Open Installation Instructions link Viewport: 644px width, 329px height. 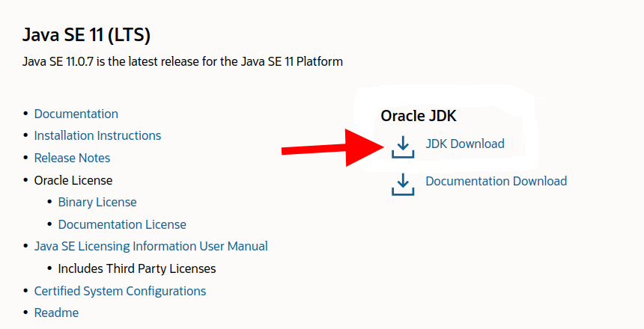[97, 136]
